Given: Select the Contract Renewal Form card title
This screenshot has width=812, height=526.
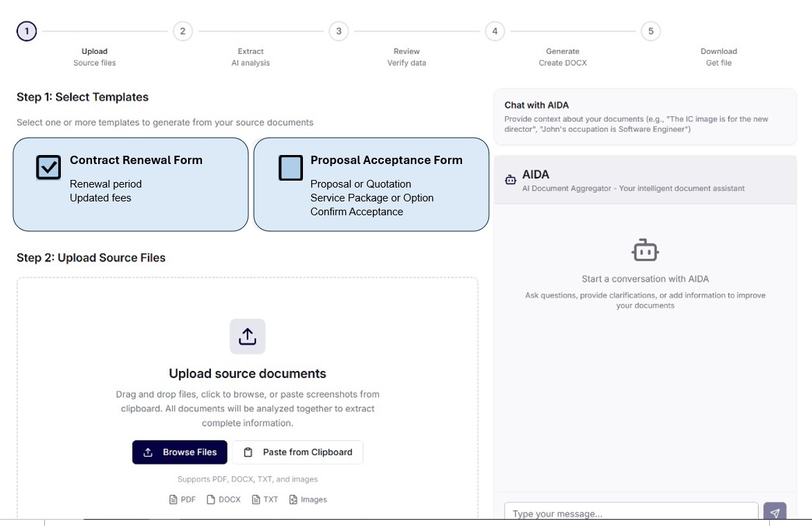Looking at the screenshot, I should (136, 160).
